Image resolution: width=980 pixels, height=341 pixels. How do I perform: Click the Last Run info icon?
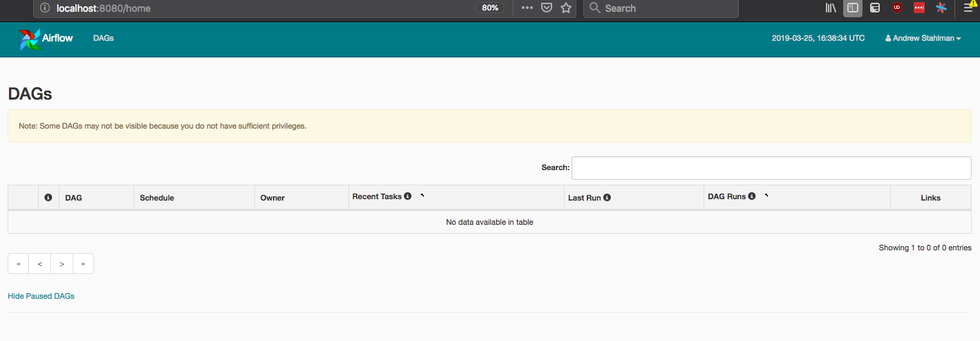607,197
